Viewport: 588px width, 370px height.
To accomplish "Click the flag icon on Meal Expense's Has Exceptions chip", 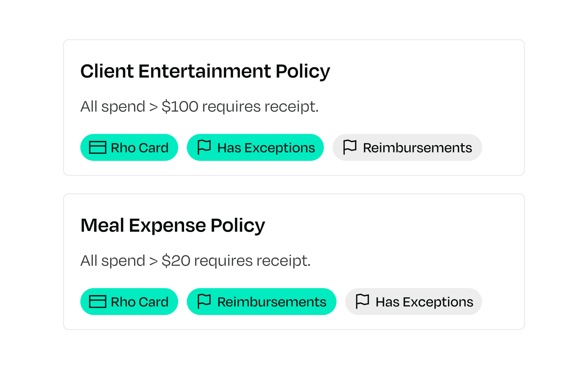I will pos(362,301).
